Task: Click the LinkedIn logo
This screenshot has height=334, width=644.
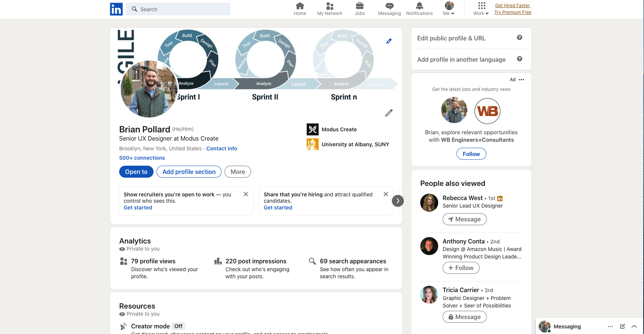Action: coord(116,9)
